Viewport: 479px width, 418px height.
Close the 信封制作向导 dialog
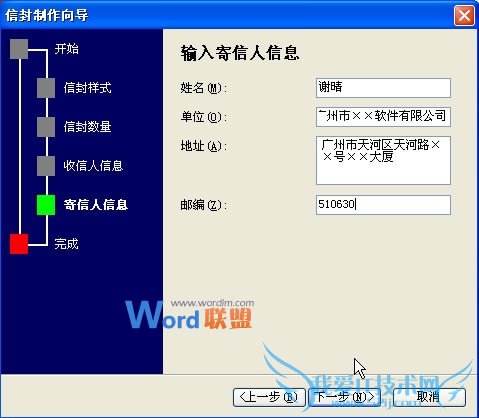[464, 15]
